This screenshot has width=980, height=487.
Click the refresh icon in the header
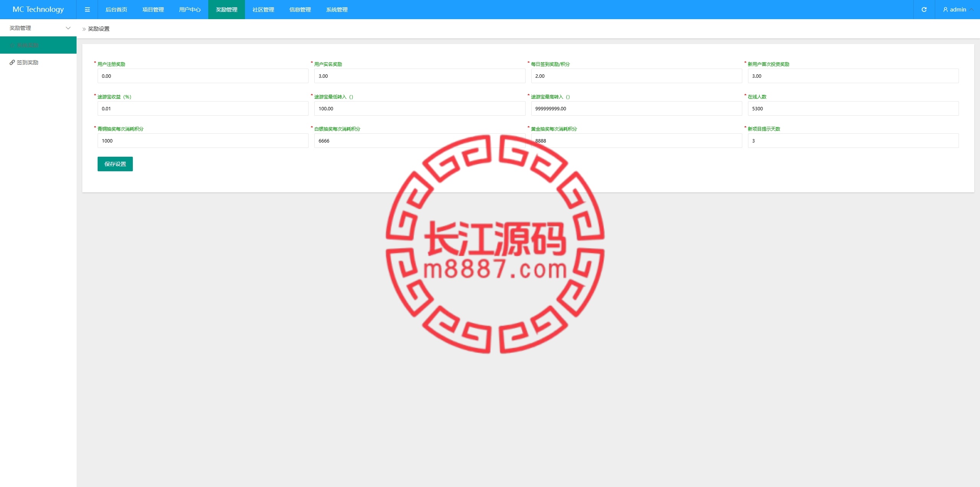(924, 10)
